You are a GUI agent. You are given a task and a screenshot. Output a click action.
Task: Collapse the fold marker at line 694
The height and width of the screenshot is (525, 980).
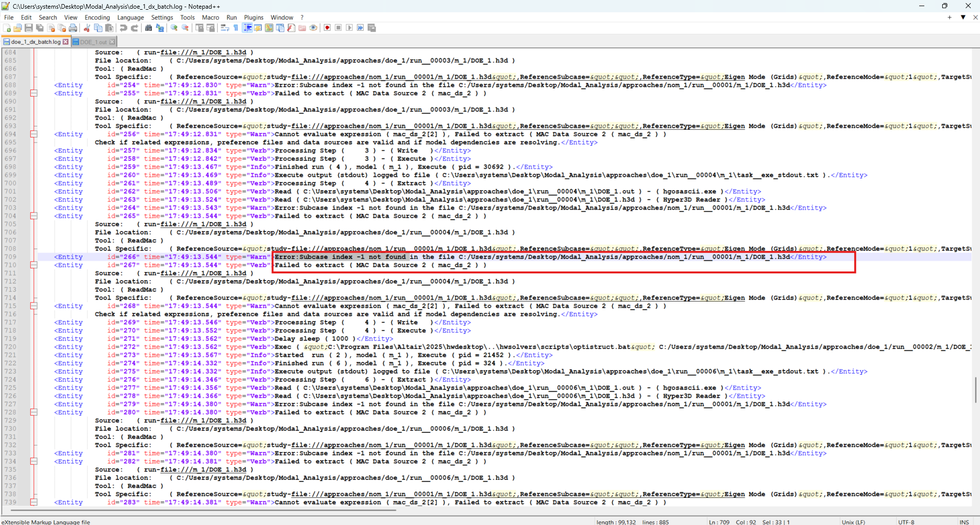34,134
